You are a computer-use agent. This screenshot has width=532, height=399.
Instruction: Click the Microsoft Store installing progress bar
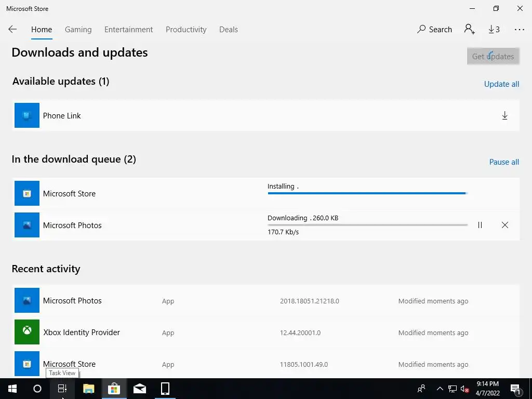[x=367, y=193]
